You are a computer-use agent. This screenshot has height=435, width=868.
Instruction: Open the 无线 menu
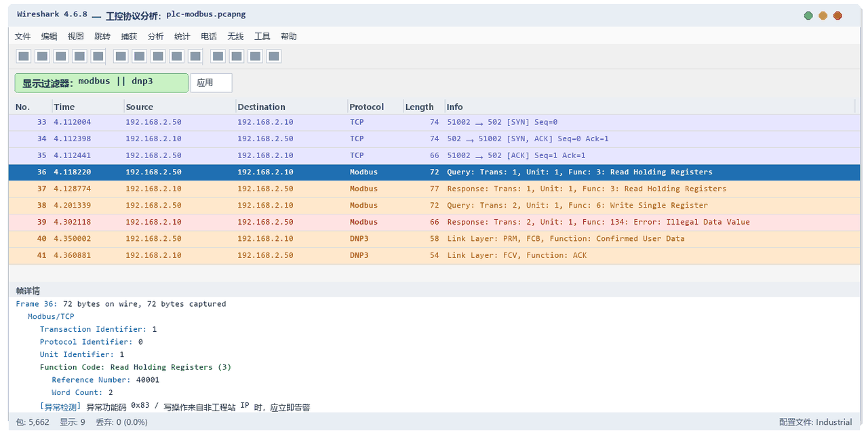[x=235, y=37]
